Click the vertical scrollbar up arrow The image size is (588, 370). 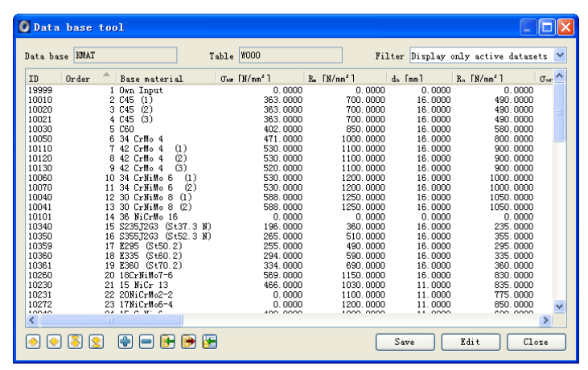559,76
